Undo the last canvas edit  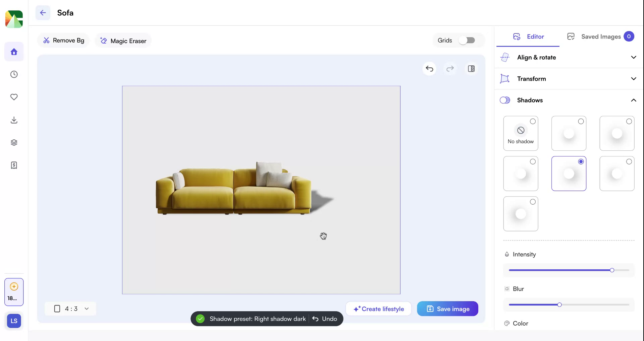click(430, 69)
